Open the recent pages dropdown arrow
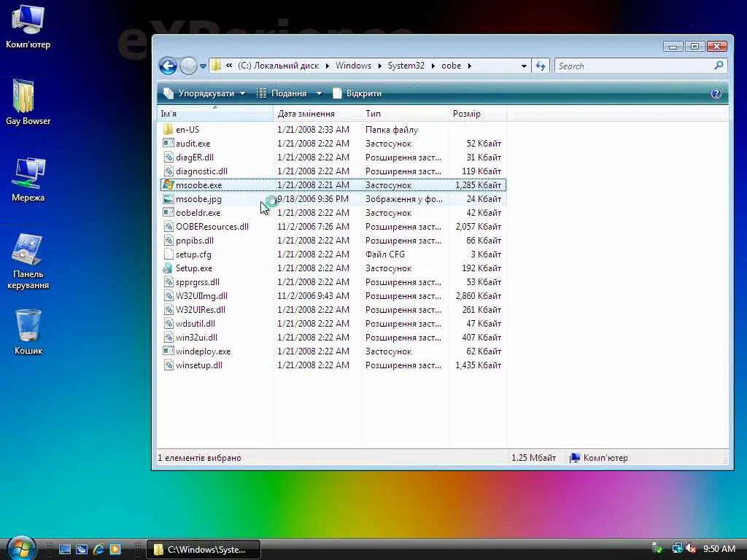Image resolution: width=747 pixels, height=560 pixels. tap(203, 66)
